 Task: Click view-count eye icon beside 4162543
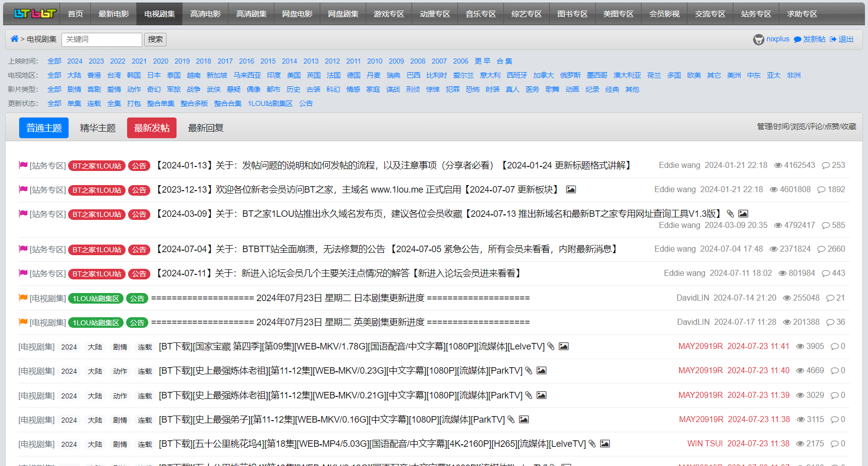[x=778, y=165]
